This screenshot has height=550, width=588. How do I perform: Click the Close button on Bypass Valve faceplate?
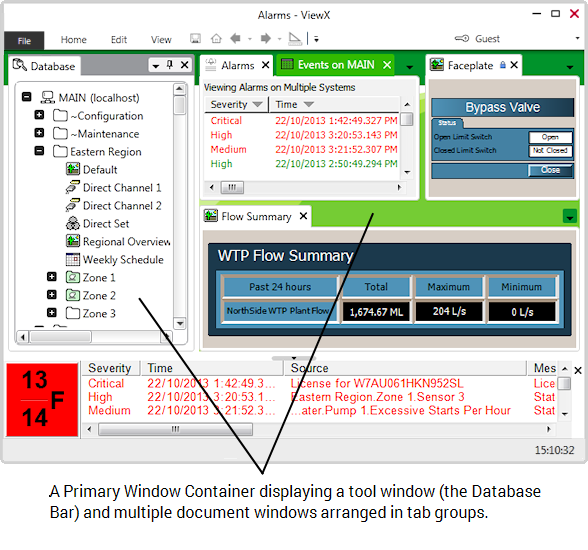click(550, 170)
